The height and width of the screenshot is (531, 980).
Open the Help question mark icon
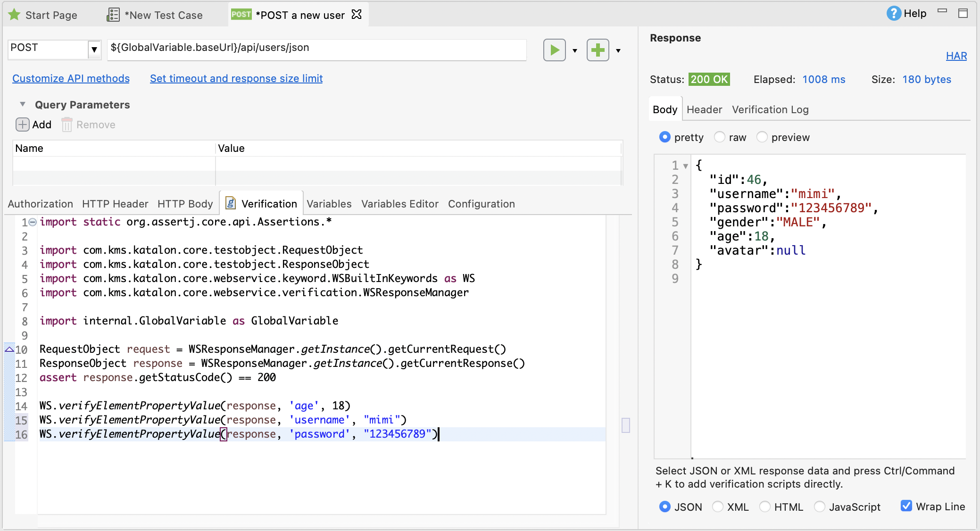pyautogui.click(x=894, y=13)
